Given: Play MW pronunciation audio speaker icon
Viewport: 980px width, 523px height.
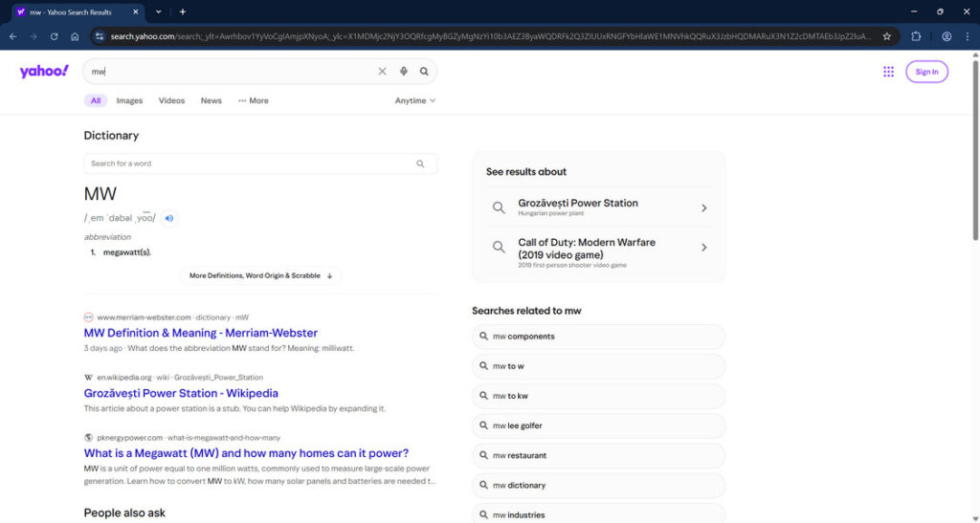Looking at the screenshot, I should click(168, 218).
